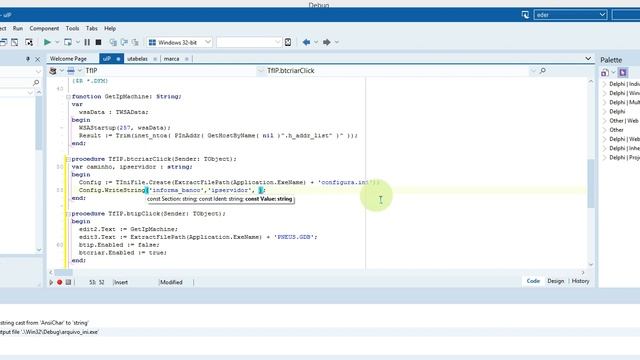Click the Config.WriteString code line
This screenshot has width=640, height=360.
coord(172,190)
